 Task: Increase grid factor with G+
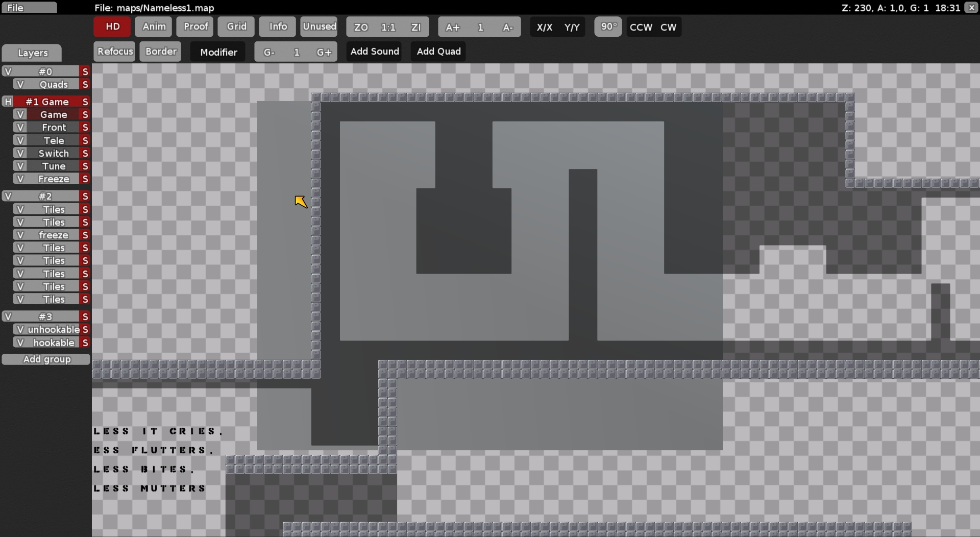[325, 52]
